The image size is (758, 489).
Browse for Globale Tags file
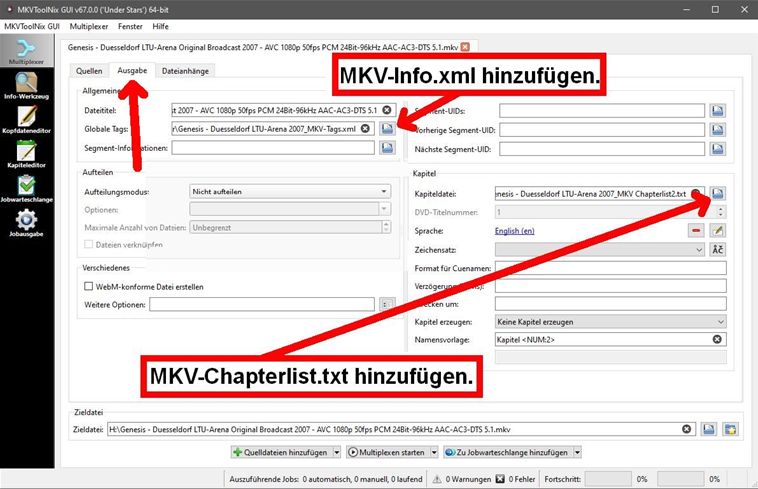387,129
